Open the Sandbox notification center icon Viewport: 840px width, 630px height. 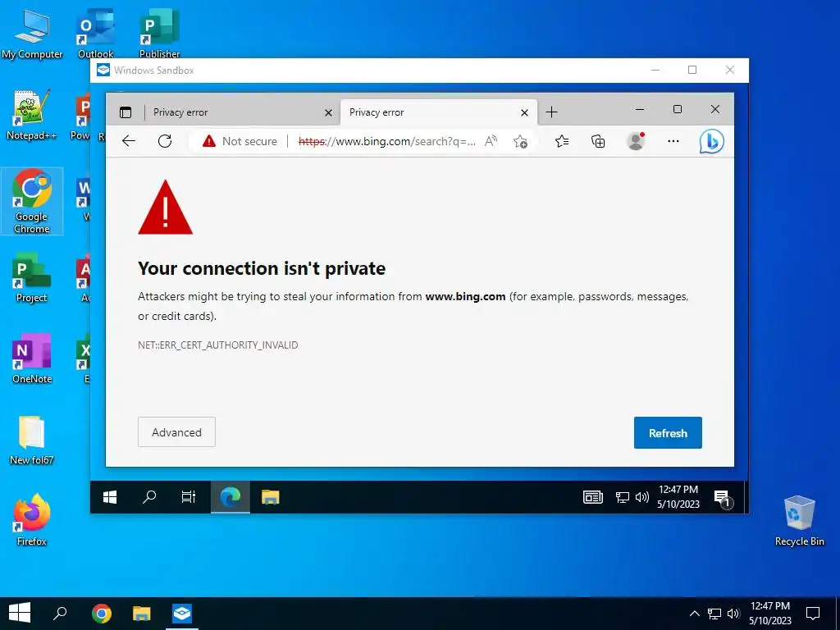(x=722, y=498)
